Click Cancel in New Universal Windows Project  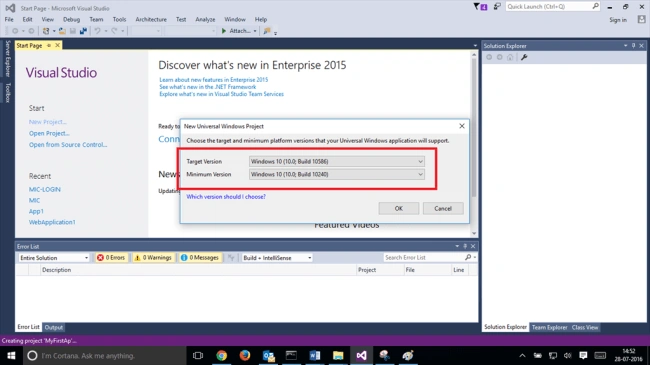coord(443,208)
